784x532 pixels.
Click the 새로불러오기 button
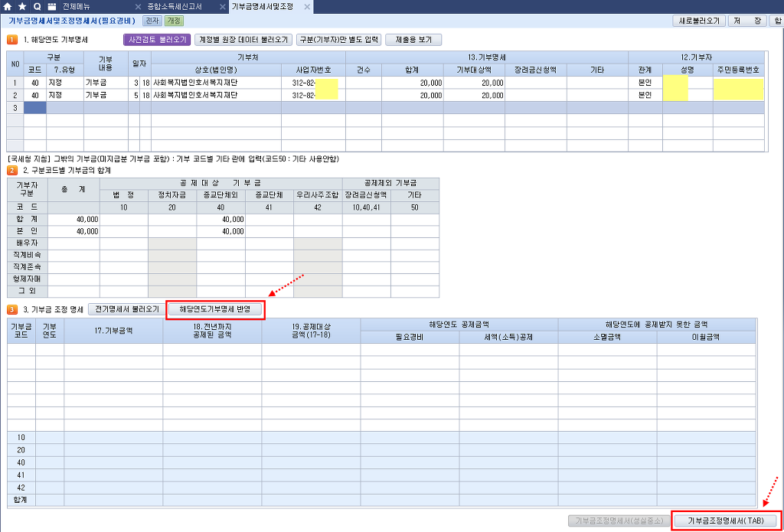tap(699, 21)
